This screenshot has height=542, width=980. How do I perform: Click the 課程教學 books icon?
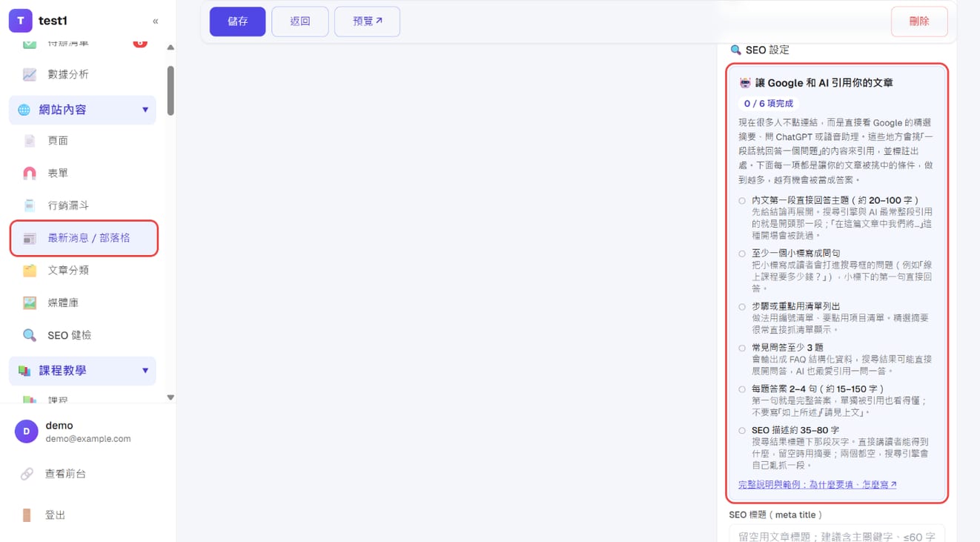24,371
